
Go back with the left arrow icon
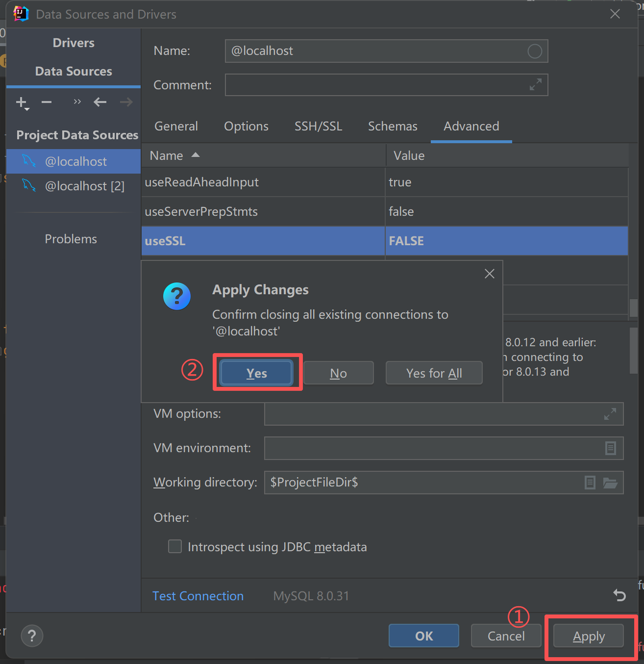(100, 102)
